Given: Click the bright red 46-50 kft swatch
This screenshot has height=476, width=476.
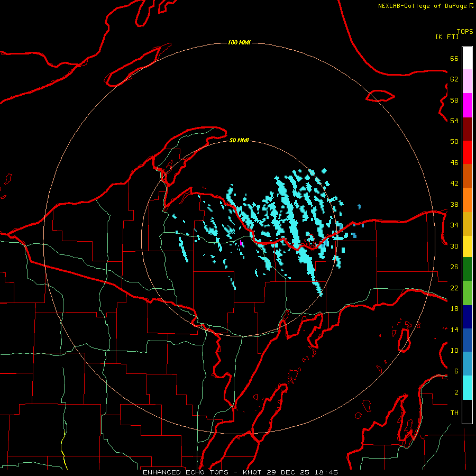Looking at the screenshot, I should pos(467,152).
